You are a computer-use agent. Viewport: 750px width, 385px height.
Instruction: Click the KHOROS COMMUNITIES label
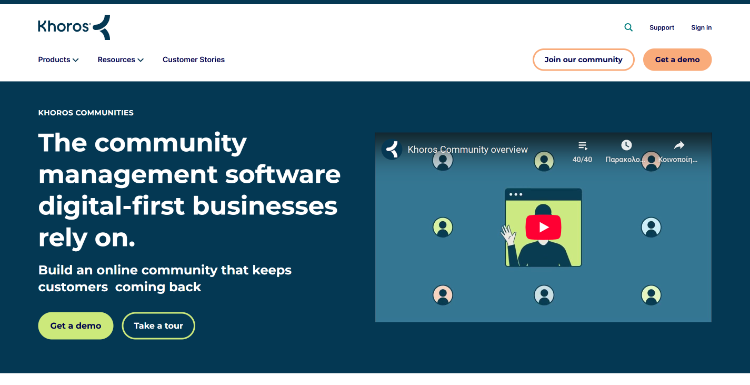point(86,113)
